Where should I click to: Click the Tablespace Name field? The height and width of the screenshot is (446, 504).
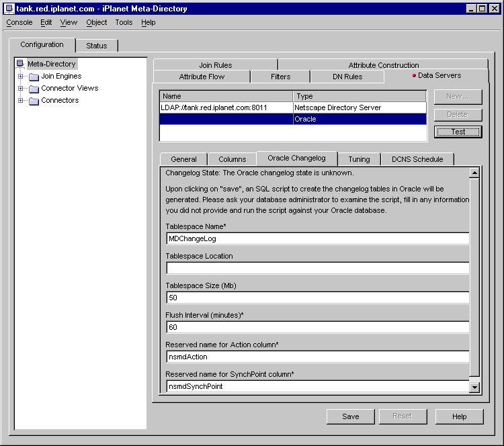point(318,238)
